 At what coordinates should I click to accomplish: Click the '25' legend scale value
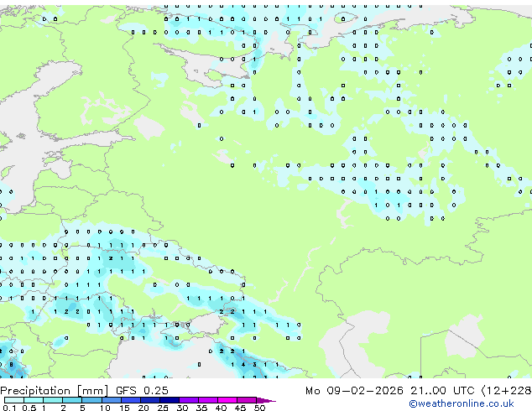163,408
